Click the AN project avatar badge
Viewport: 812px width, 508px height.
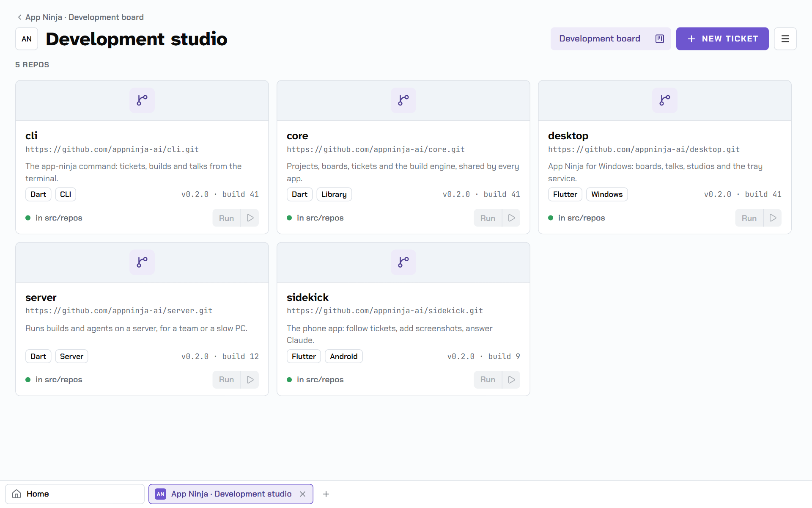(27, 39)
